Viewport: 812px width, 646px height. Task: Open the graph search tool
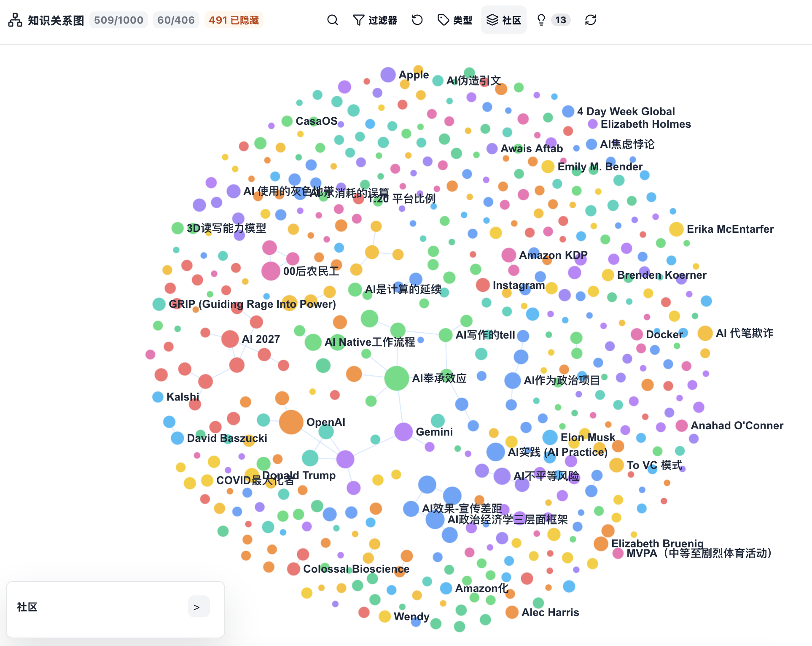tap(333, 20)
